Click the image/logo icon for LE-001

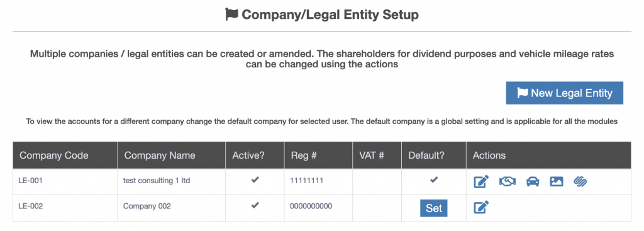pos(556,181)
